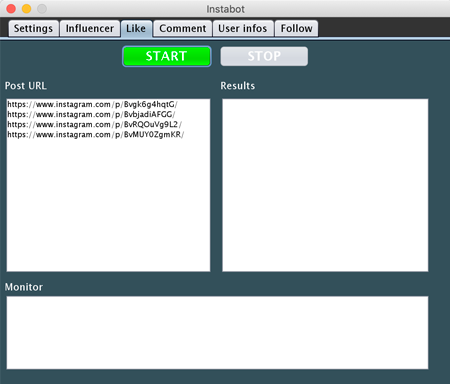Go to the Comment tab
The image size is (450, 384).
coord(183,29)
